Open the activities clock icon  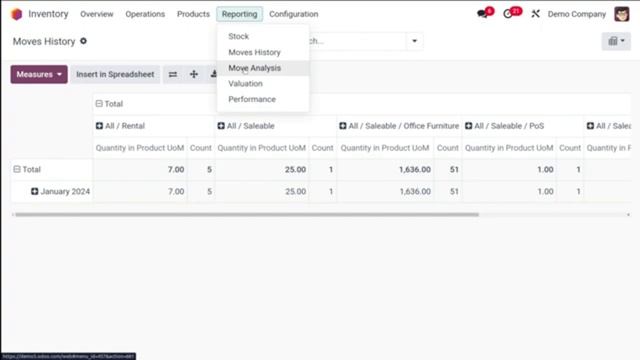click(x=508, y=14)
